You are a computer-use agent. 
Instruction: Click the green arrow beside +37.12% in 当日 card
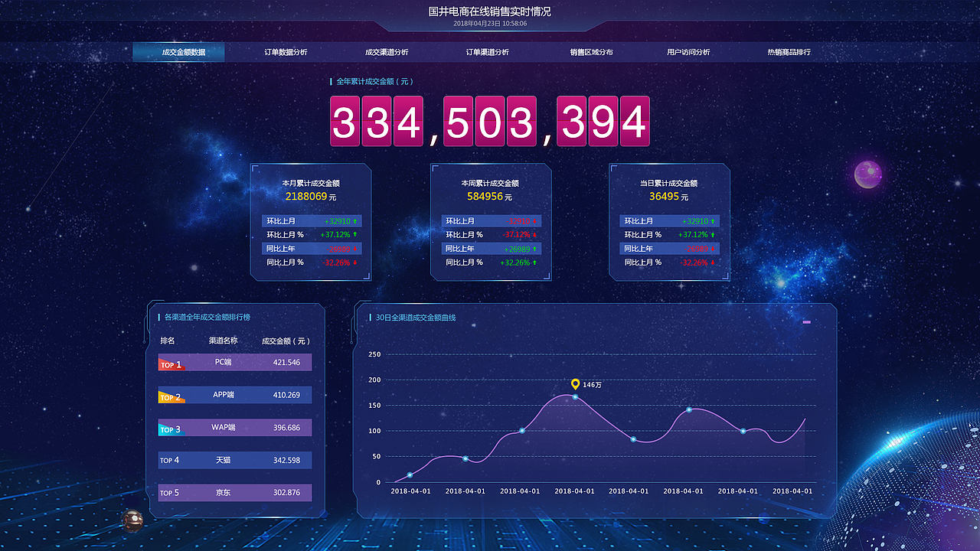click(x=713, y=235)
